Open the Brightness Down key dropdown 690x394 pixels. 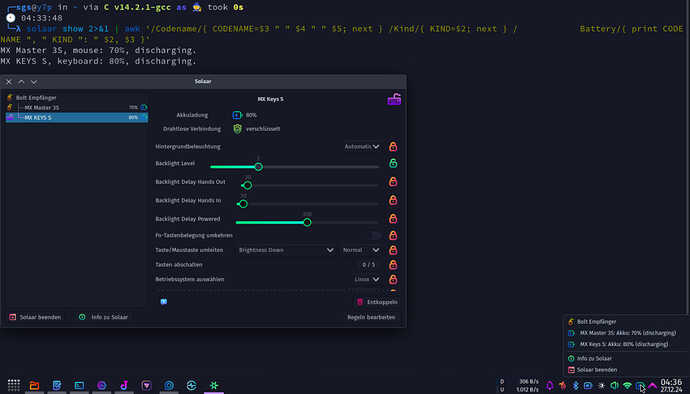pos(286,250)
